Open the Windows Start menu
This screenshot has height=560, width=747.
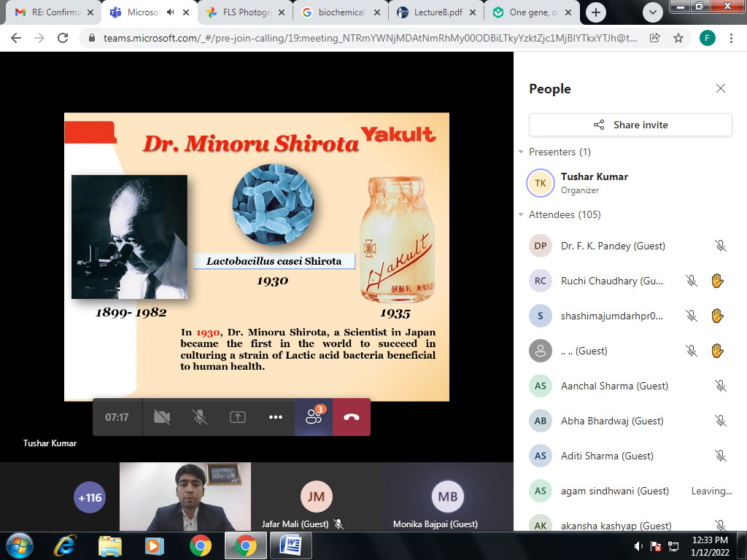(x=20, y=545)
